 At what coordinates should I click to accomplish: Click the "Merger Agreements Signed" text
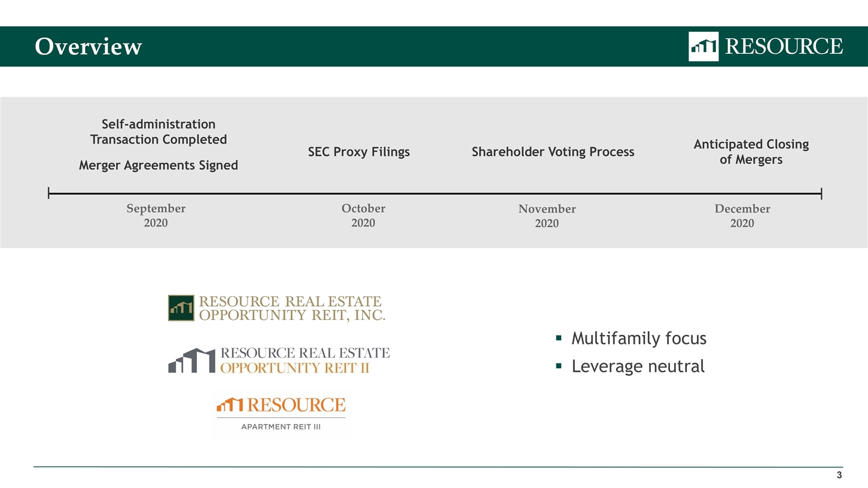point(159,165)
